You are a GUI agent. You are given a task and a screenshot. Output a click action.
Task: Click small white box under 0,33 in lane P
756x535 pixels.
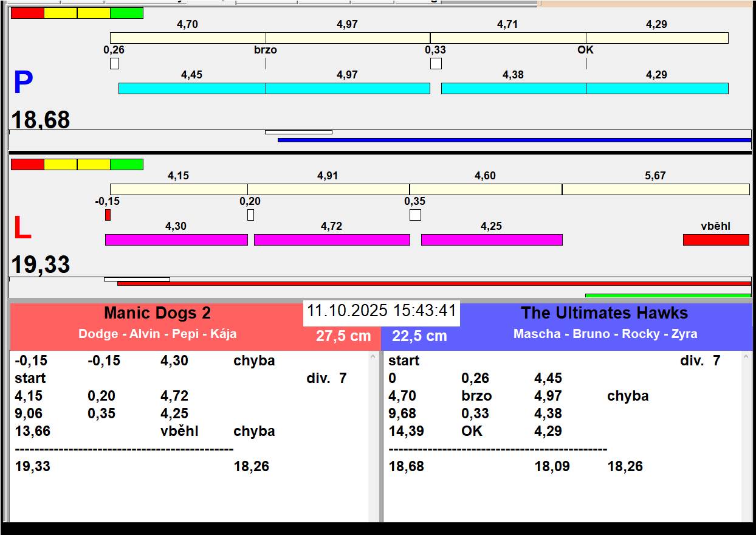click(436, 63)
